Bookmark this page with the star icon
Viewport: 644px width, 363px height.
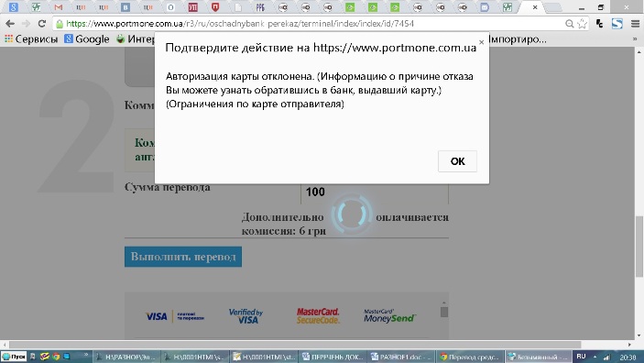tap(582, 24)
